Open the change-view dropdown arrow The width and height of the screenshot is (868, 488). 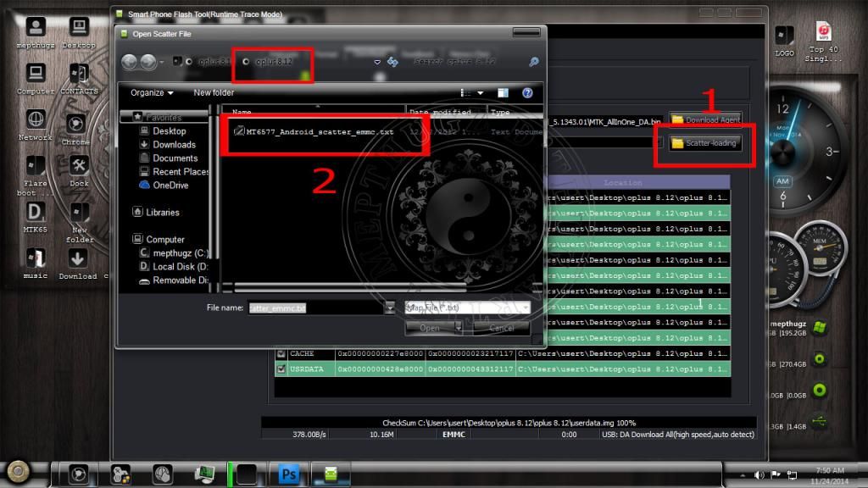tap(481, 93)
